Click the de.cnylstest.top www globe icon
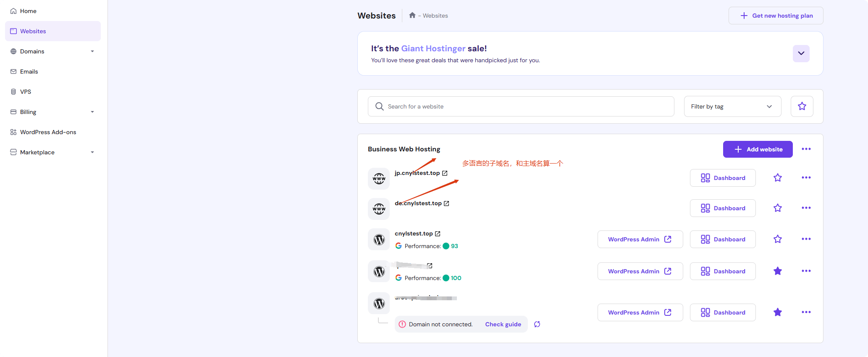868x357 pixels. (379, 209)
